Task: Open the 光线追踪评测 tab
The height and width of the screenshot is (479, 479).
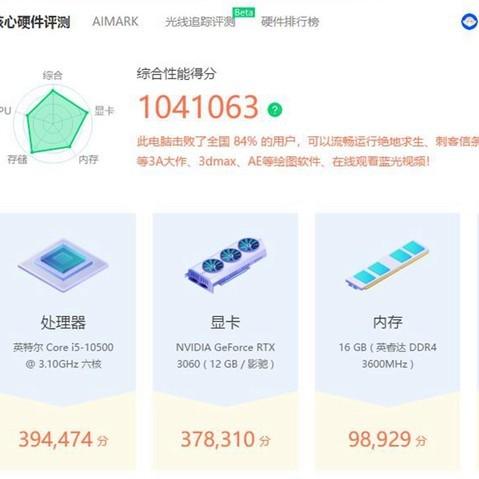Action: [200, 22]
